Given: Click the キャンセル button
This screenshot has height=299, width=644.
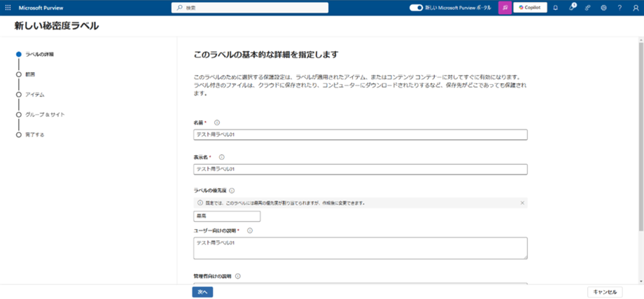Looking at the screenshot, I should pyautogui.click(x=605, y=292).
